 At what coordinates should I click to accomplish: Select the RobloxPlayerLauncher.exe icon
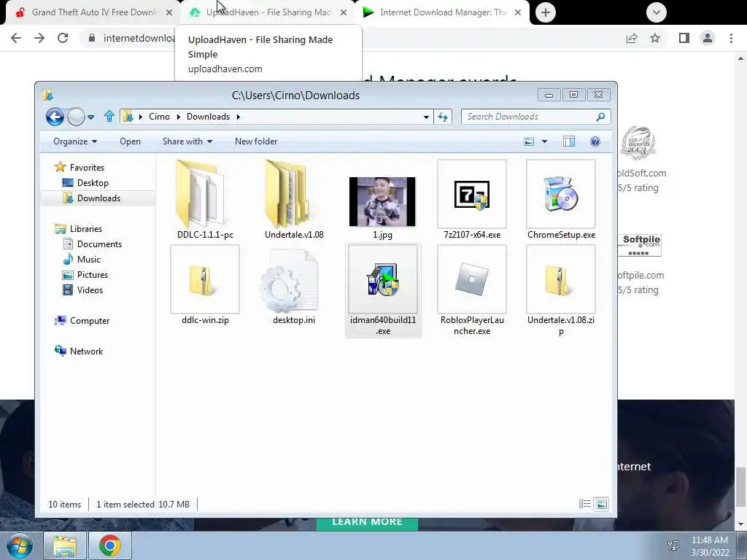tap(472, 279)
